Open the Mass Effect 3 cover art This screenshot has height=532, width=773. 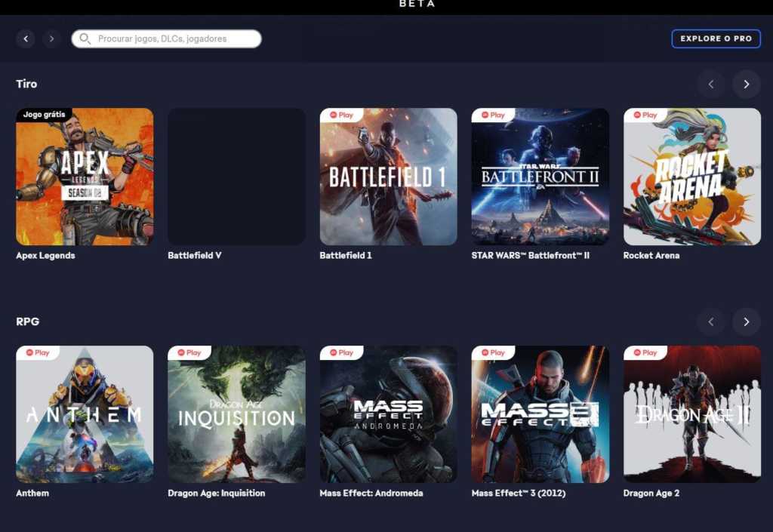pyautogui.click(x=540, y=414)
